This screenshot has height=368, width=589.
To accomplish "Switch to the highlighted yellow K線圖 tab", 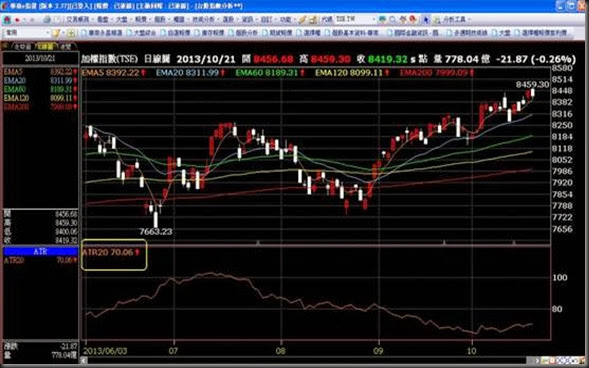I will pyautogui.click(x=45, y=46).
